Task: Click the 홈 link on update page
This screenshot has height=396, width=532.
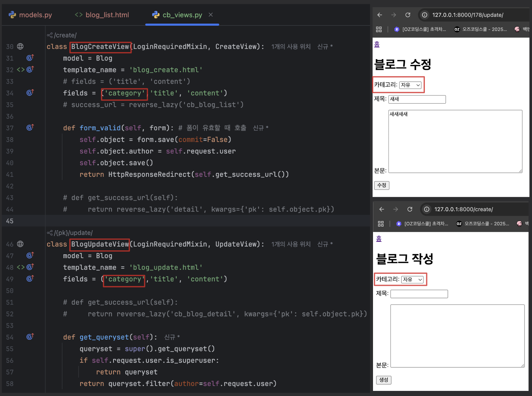Action: pyautogui.click(x=377, y=44)
